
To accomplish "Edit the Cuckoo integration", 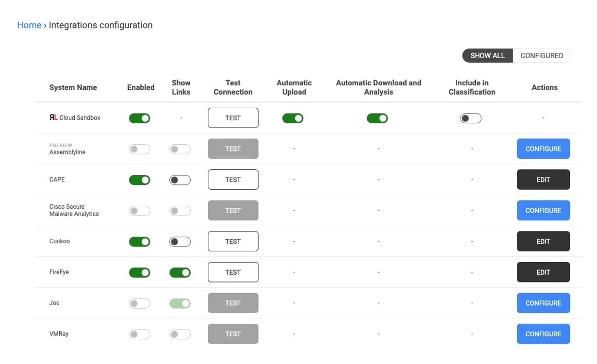I will (543, 241).
